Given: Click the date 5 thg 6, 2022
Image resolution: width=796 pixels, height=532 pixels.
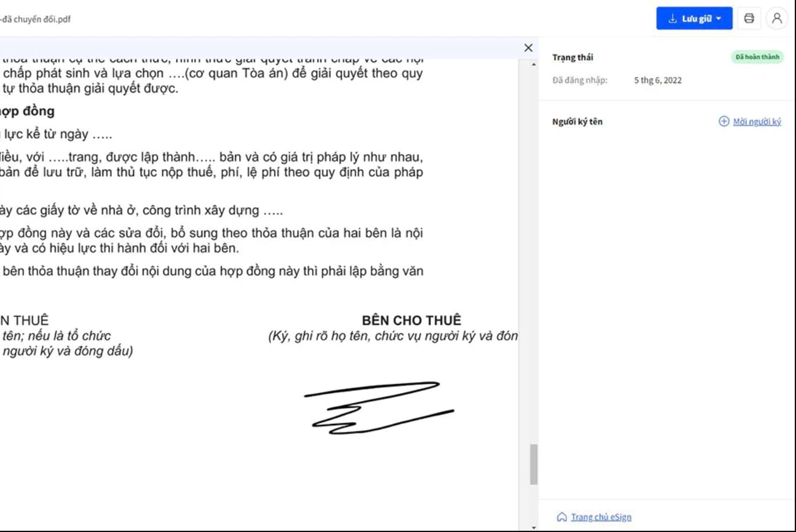Looking at the screenshot, I should pyautogui.click(x=658, y=80).
